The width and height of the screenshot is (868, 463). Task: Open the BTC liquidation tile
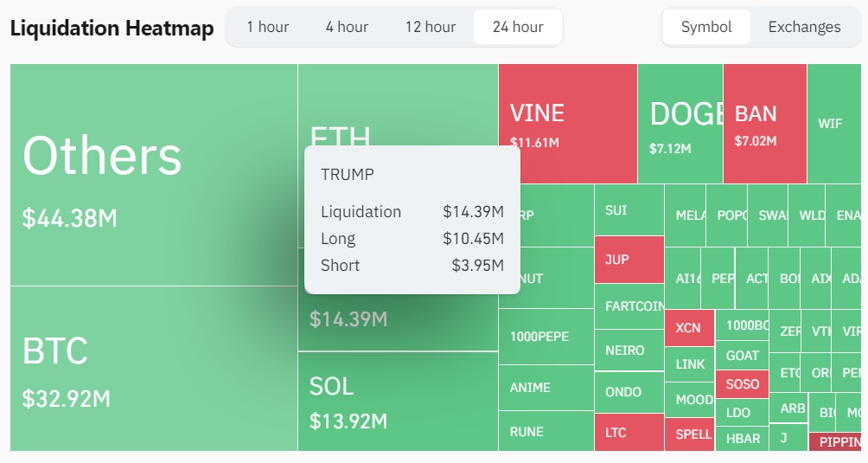pyautogui.click(x=154, y=369)
